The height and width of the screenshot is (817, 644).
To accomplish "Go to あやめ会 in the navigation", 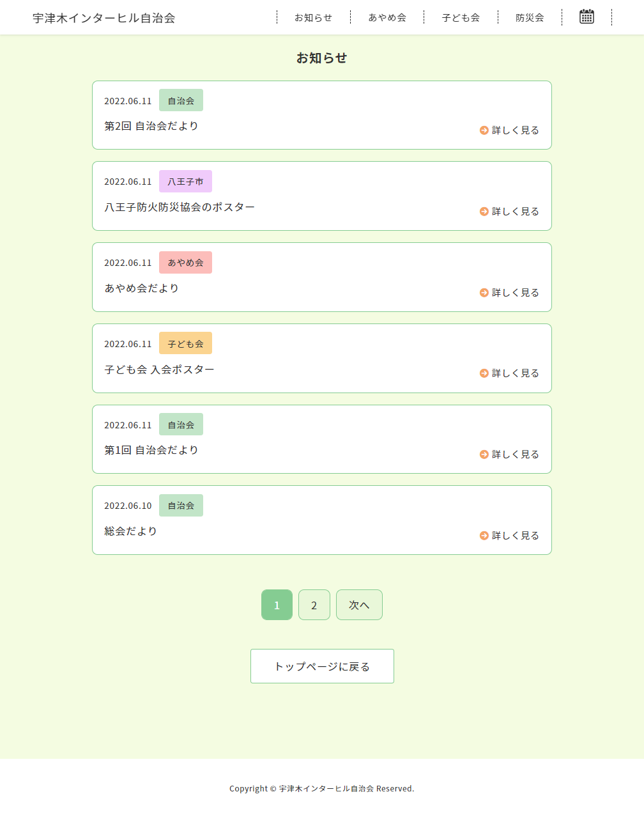I will click(387, 18).
